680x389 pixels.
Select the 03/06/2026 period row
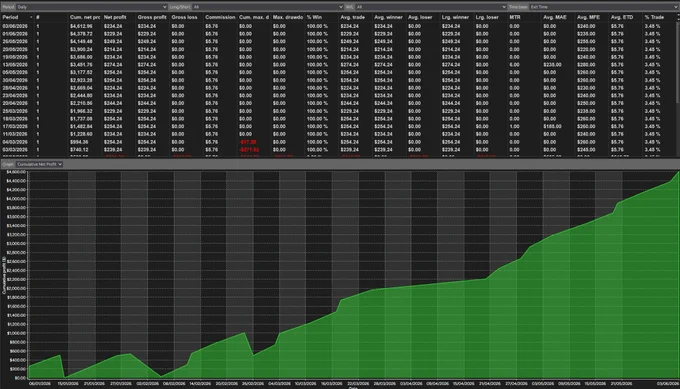pos(338,26)
